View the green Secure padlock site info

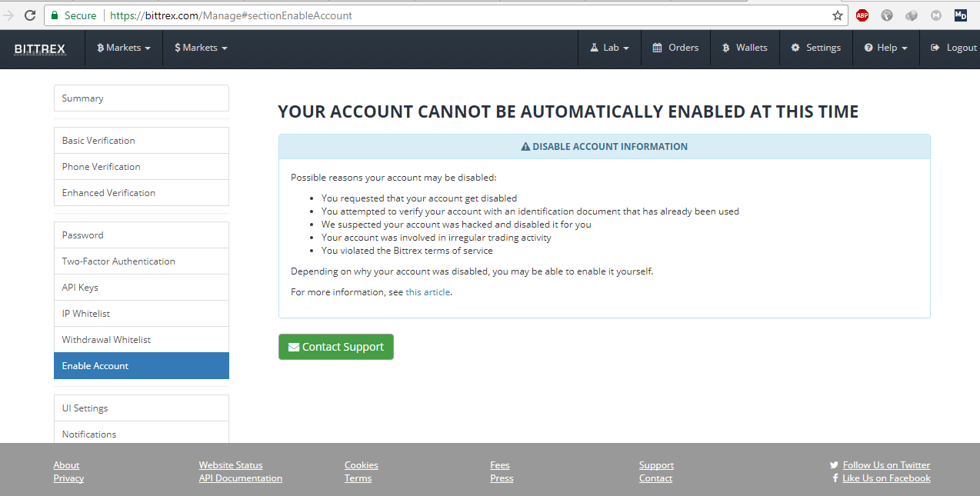[x=72, y=15]
